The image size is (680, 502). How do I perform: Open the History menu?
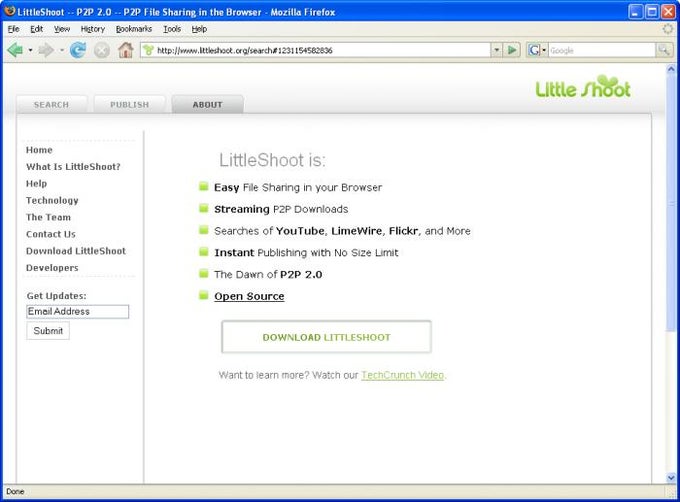point(93,29)
